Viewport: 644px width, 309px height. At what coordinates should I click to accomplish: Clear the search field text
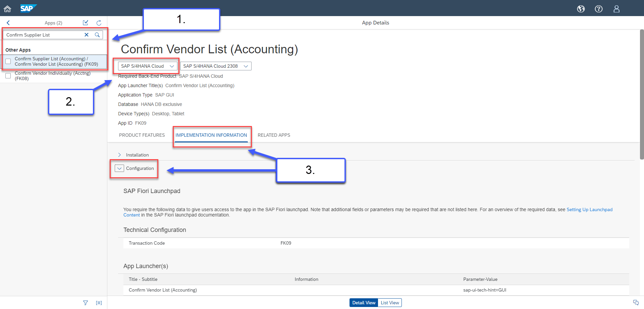(x=87, y=35)
